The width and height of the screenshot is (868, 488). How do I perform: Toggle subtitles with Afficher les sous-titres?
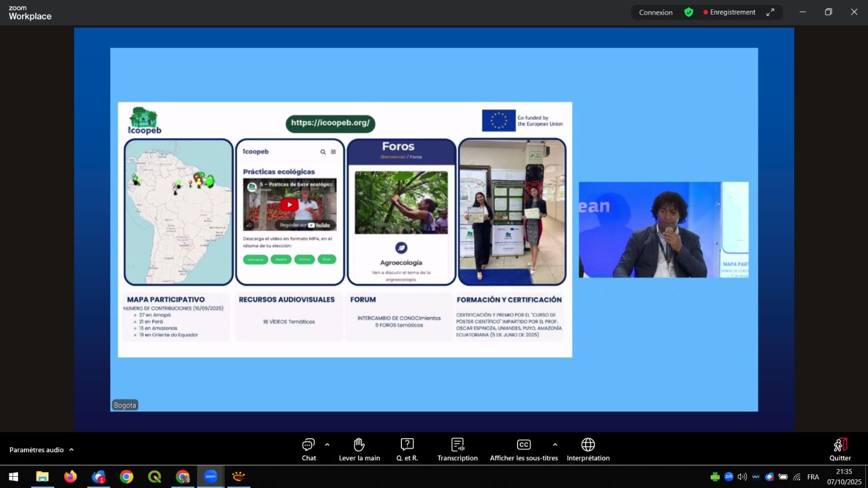point(524,449)
